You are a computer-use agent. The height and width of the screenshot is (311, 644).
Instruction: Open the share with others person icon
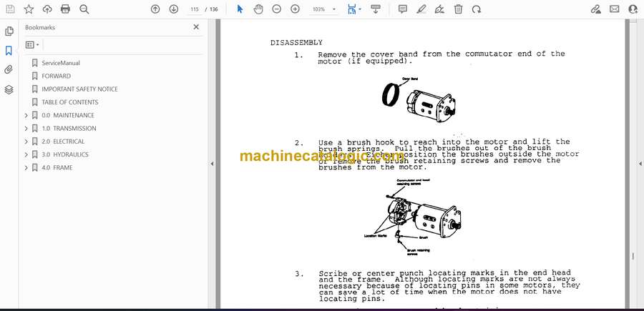click(633, 9)
